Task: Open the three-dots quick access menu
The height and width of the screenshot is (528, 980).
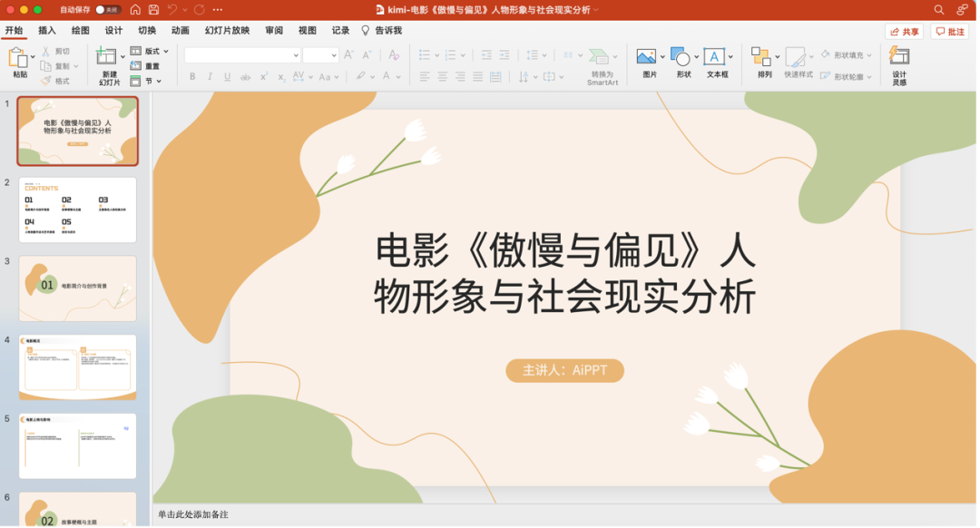Action: point(218,9)
